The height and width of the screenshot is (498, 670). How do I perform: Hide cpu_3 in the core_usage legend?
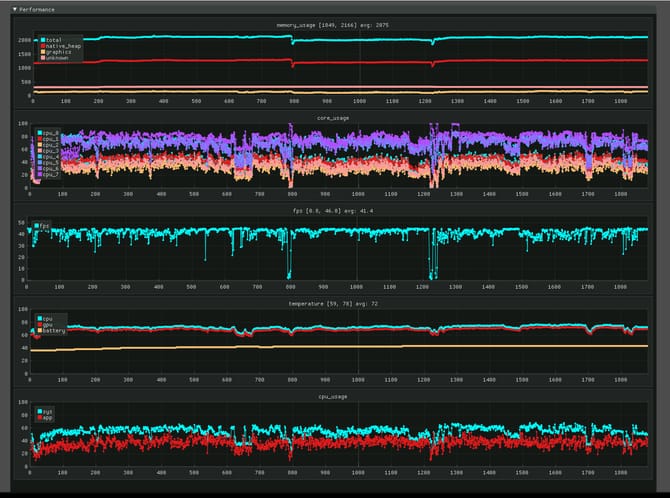[48, 151]
